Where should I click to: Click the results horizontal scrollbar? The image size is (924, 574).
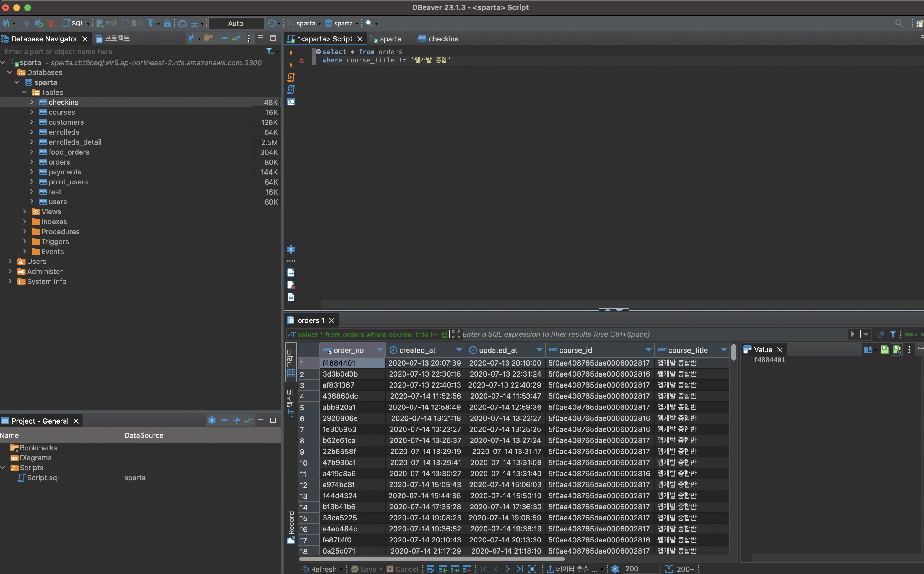(x=432, y=559)
